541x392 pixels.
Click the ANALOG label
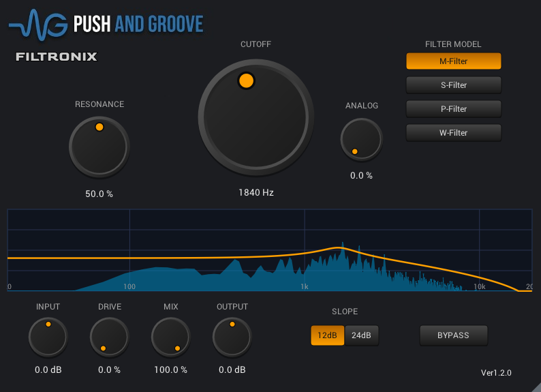(x=362, y=106)
